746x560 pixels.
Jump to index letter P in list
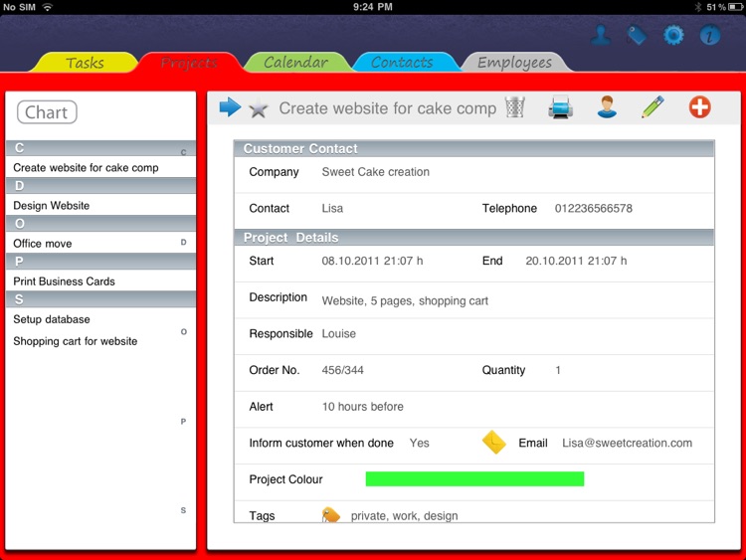(183, 421)
